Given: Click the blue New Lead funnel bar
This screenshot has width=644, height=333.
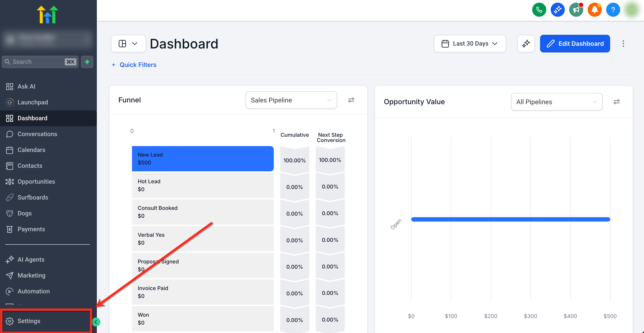Looking at the screenshot, I should [x=202, y=159].
